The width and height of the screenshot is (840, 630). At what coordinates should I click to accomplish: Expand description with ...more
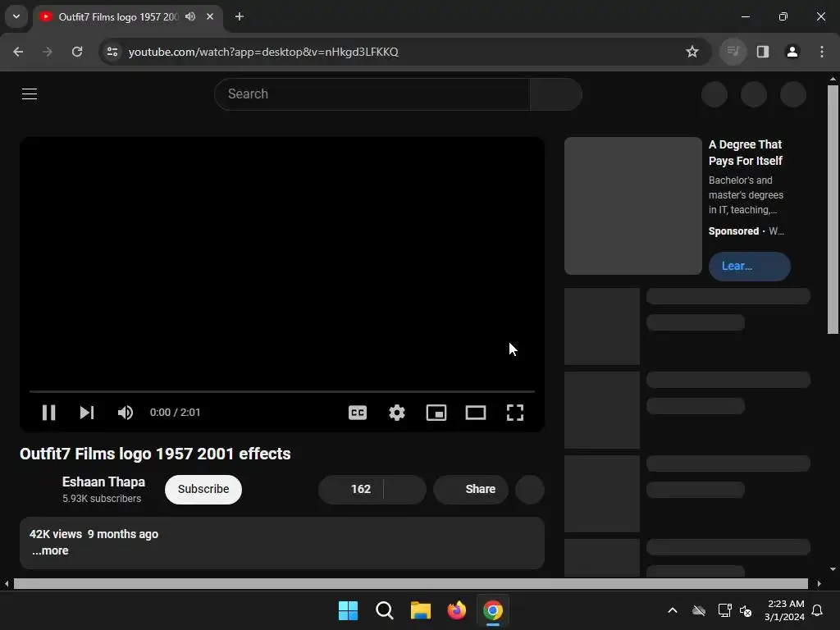point(50,550)
